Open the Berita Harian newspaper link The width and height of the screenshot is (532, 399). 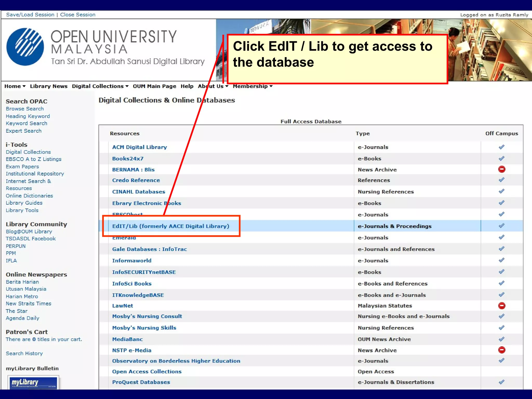click(22, 282)
